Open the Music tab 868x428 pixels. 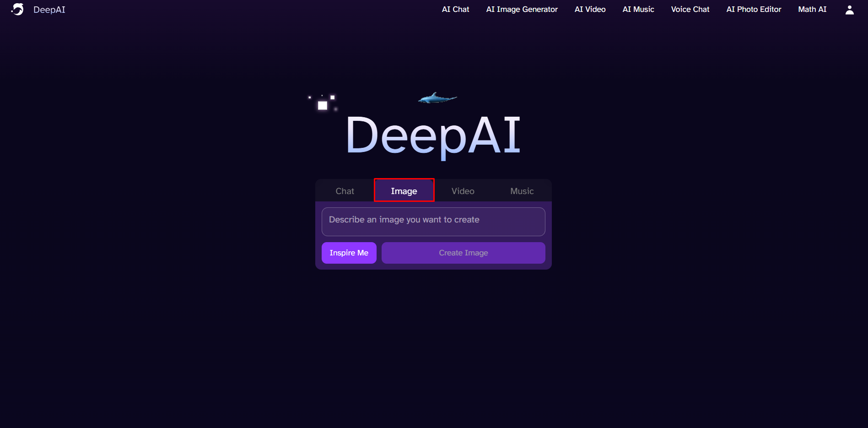point(521,190)
